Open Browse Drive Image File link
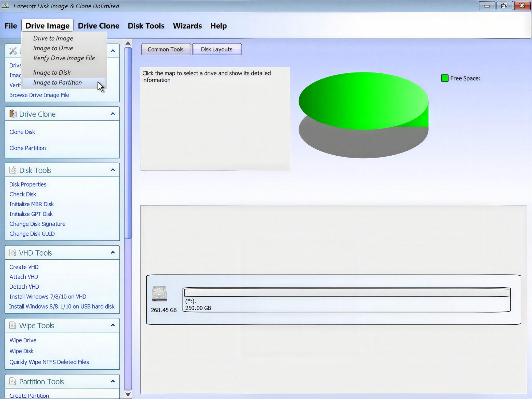 tap(39, 95)
